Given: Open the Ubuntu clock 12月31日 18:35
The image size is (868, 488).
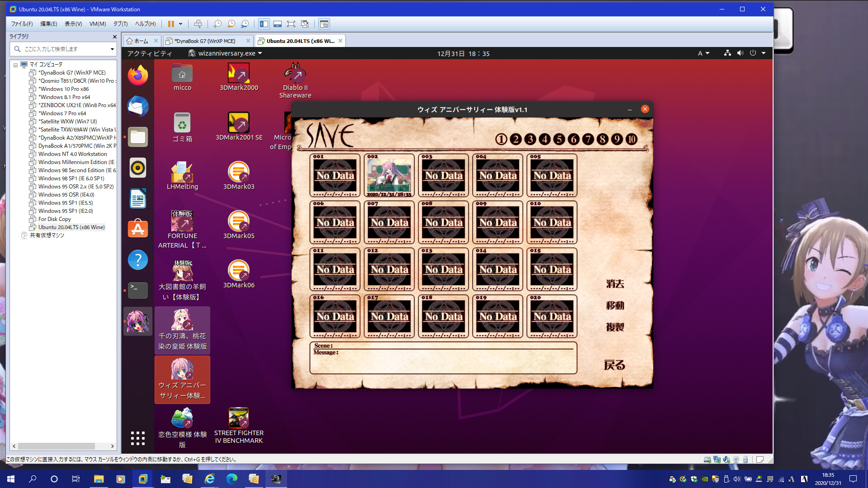Looking at the screenshot, I should [x=463, y=53].
